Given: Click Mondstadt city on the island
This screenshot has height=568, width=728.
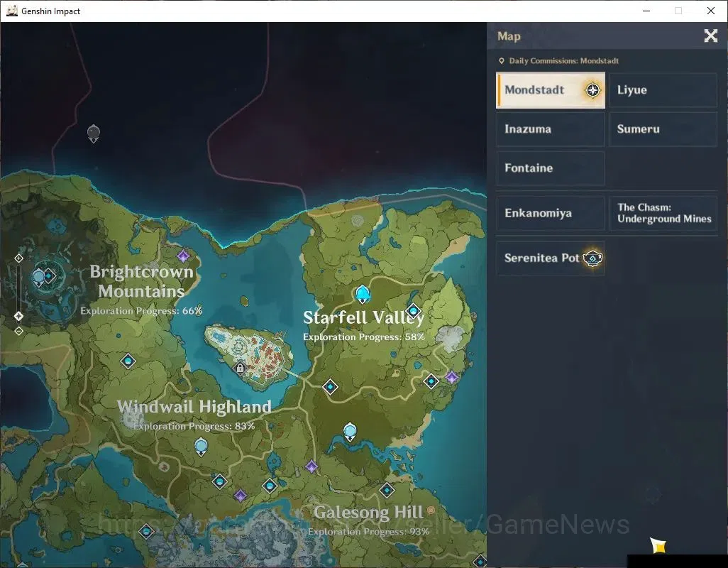Looking at the screenshot, I should 248,355.
